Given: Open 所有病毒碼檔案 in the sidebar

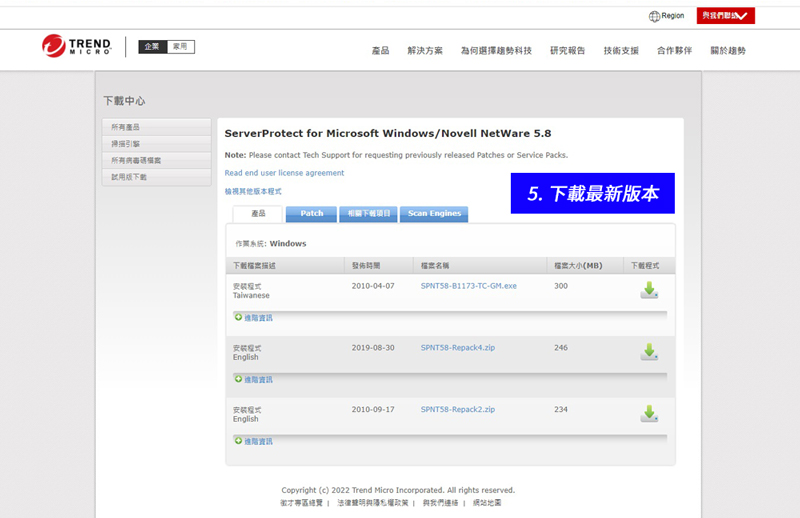Looking at the screenshot, I should (157, 160).
